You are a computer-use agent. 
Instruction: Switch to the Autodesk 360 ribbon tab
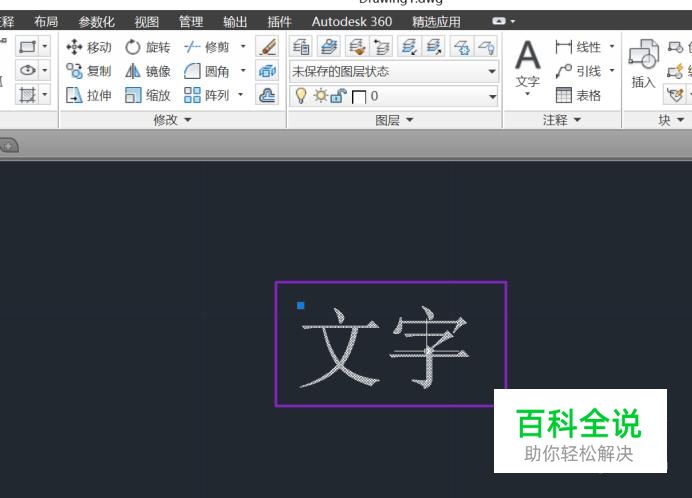[352, 21]
